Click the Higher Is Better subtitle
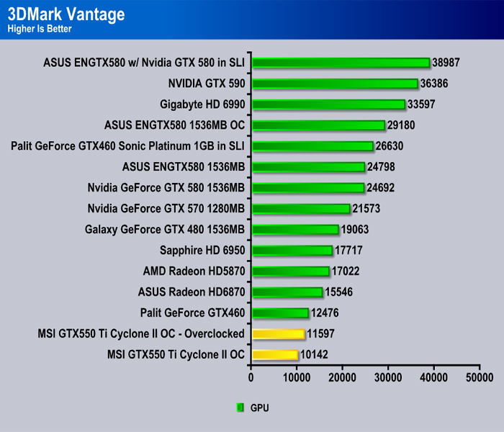504x432 pixels. coord(40,29)
